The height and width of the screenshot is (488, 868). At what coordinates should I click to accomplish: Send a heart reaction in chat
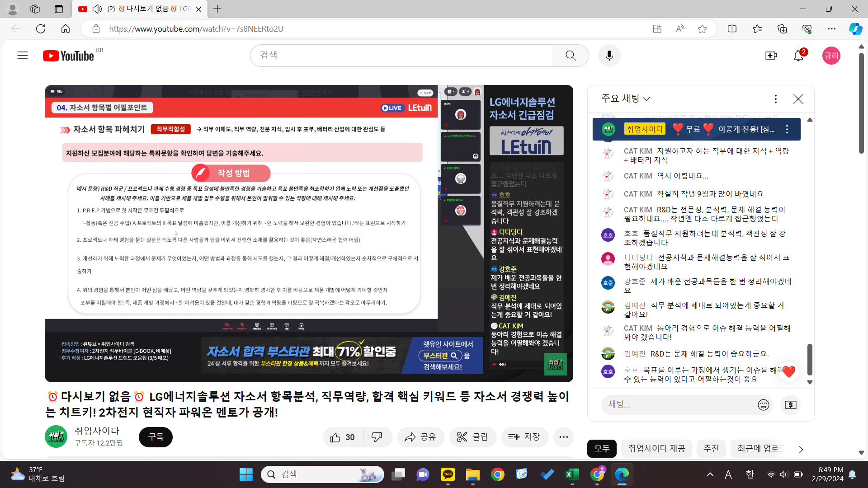[788, 372]
